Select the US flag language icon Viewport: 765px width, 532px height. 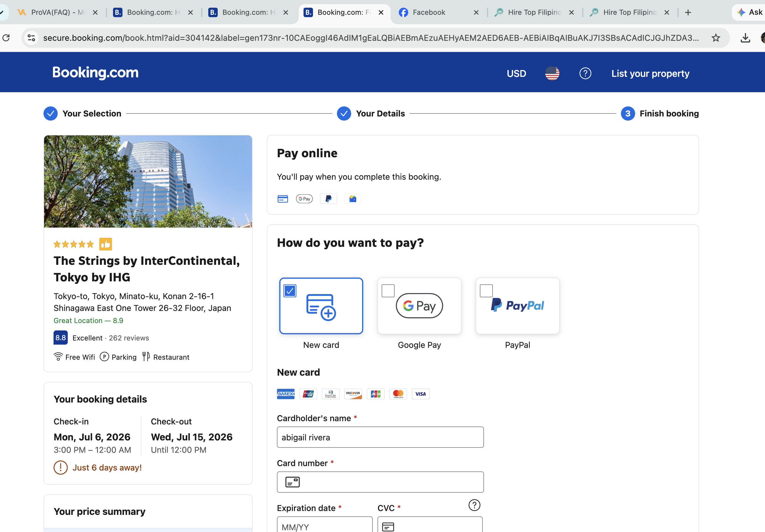pos(552,73)
